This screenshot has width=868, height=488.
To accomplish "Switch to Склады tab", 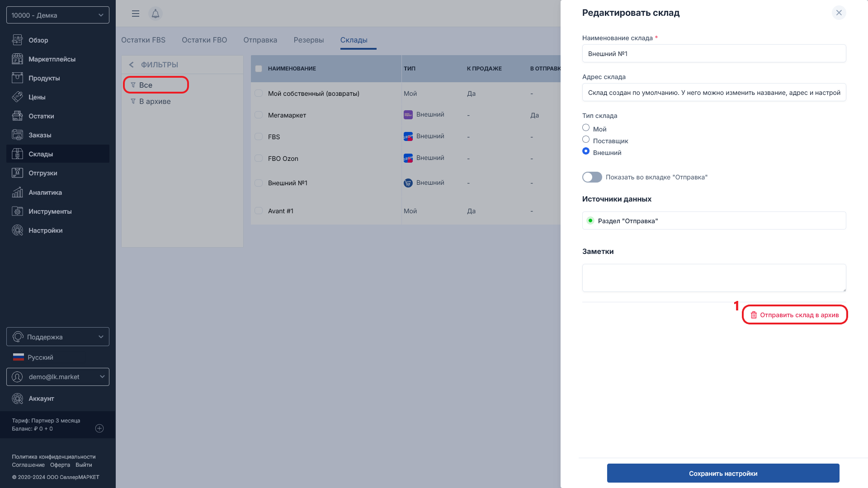I will pyautogui.click(x=354, y=40).
